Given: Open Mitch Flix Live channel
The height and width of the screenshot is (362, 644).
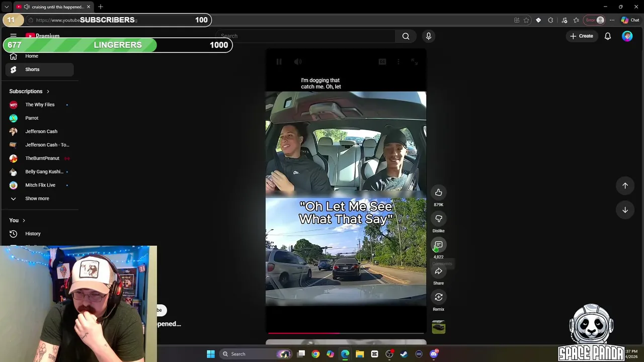Looking at the screenshot, I should (39, 185).
